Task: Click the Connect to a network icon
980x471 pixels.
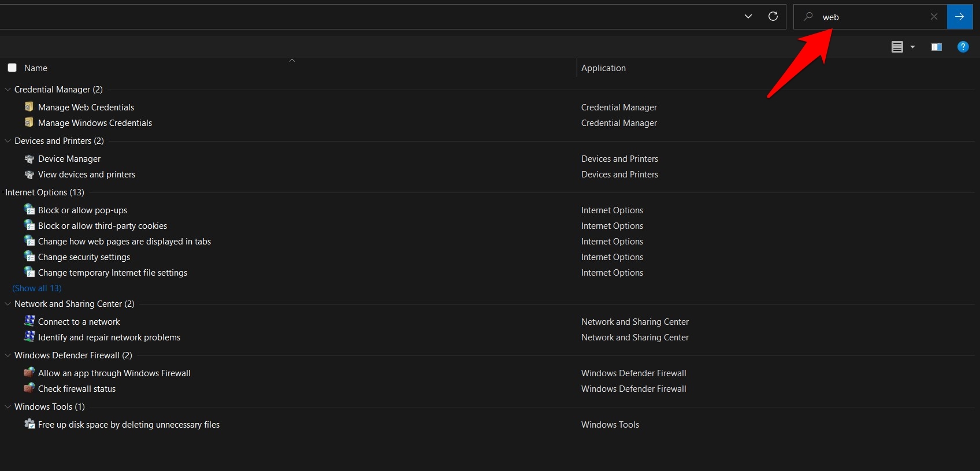Action: [x=29, y=321]
